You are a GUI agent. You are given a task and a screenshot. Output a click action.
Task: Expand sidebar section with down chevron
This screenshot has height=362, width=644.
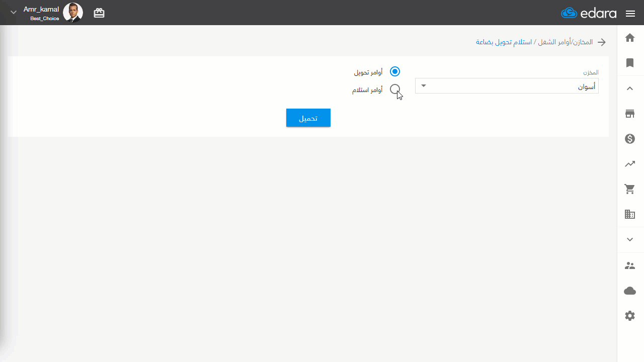point(630,240)
